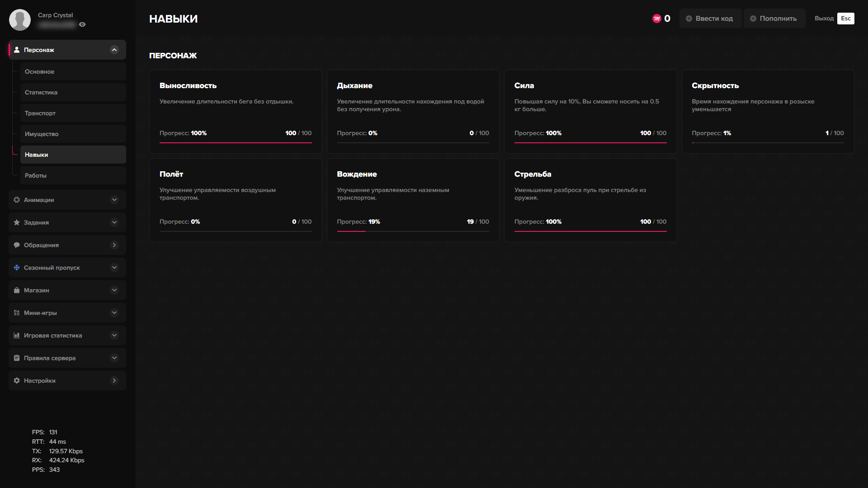Click the Мини-игры icon in sidebar
Screen dimensions: 868x488
(17, 313)
